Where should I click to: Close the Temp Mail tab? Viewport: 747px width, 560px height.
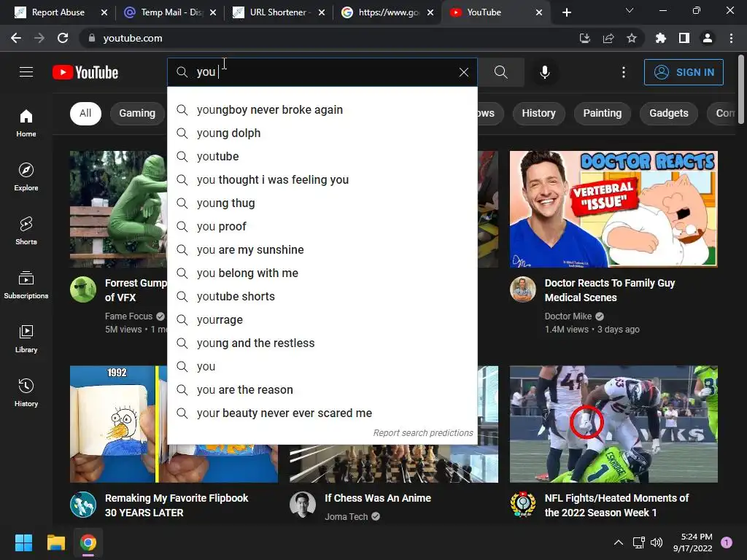coord(213,12)
